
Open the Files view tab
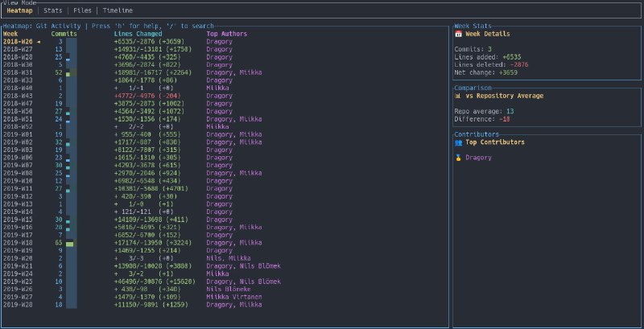click(x=82, y=10)
